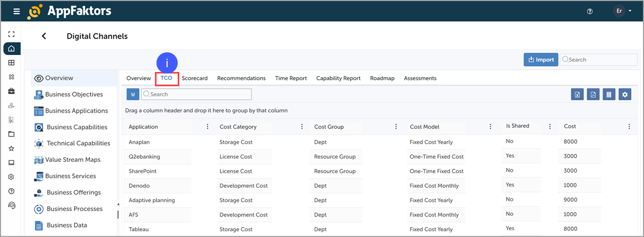Export the table to PDF
This screenshot has height=237, width=644.
(593, 94)
